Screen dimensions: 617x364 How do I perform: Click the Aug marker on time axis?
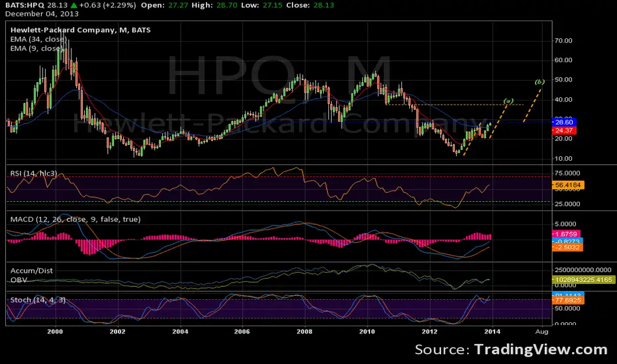[542, 332]
